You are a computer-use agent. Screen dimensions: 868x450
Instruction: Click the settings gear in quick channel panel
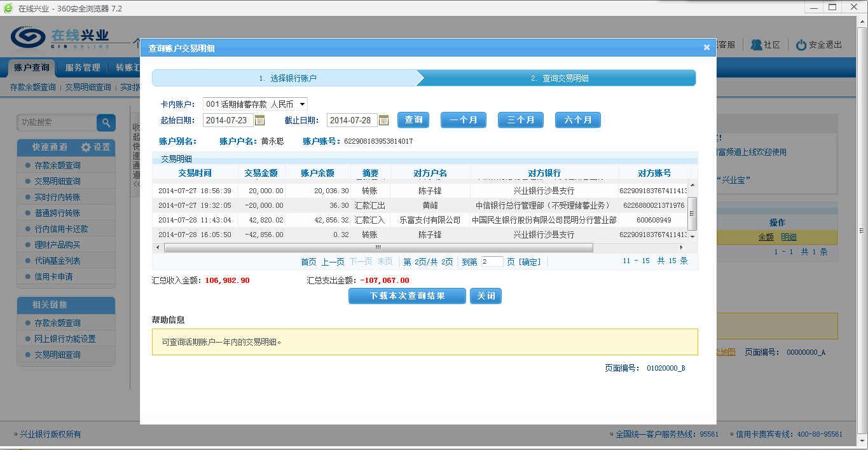tap(86, 147)
